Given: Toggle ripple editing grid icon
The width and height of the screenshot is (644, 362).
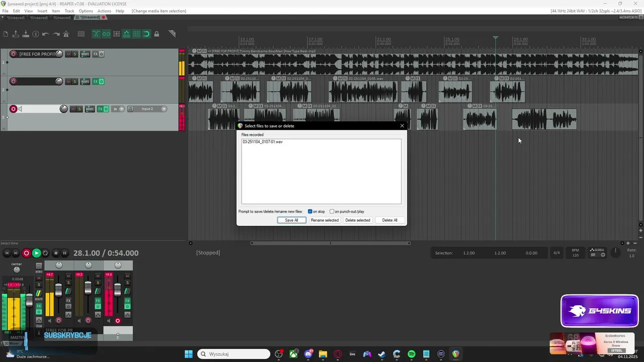Looking at the screenshot, I should [x=116, y=34].
